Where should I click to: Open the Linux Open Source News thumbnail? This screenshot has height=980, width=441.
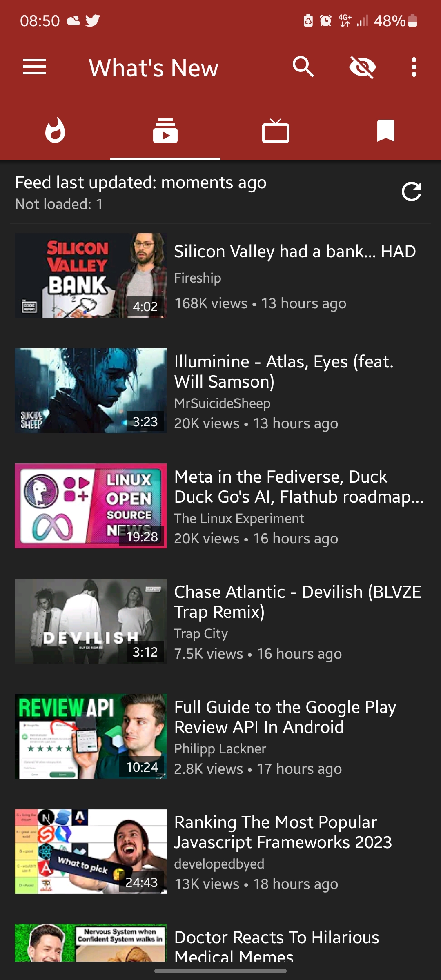(x=91, y=506)
